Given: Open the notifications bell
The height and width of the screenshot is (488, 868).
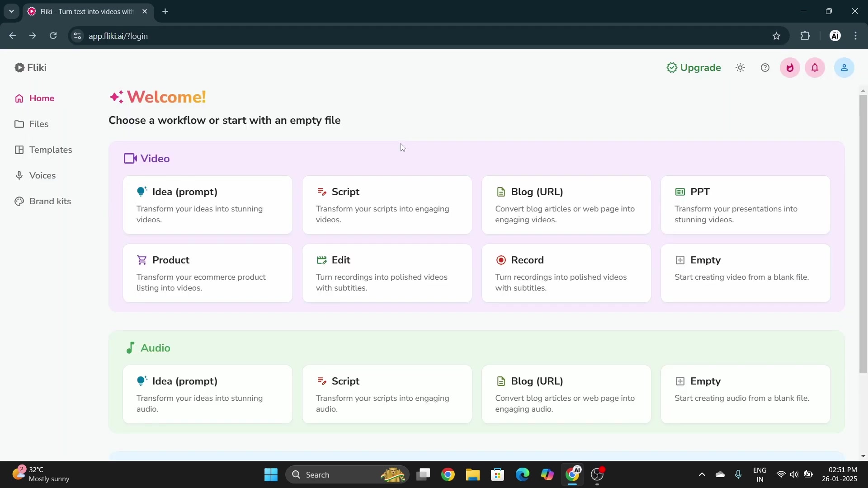Looking at the screenshot, I should (x=815, y=68).
